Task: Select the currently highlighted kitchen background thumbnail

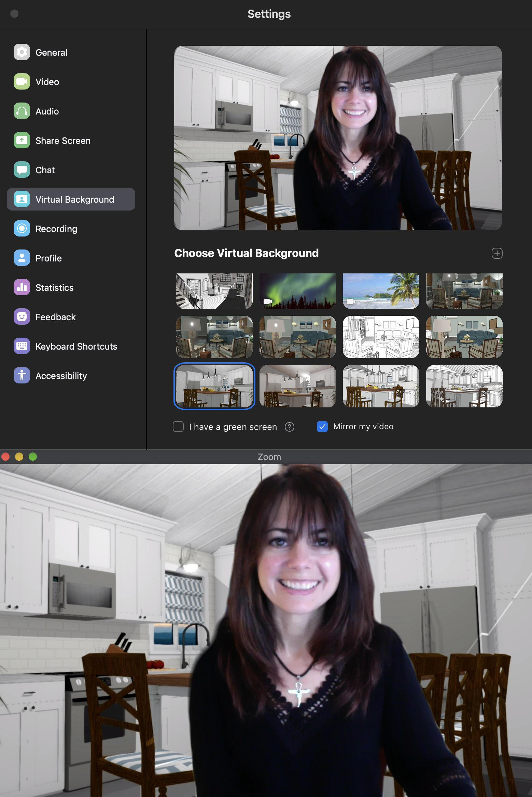Action: click(x=214, y=386)
